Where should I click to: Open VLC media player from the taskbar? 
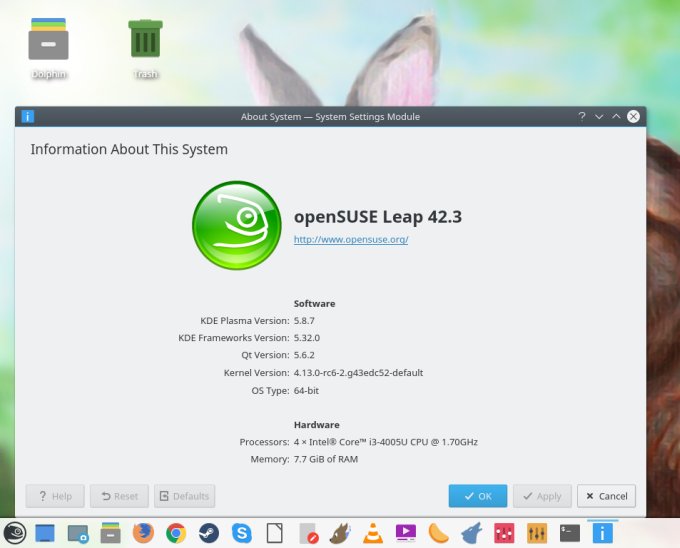373,533
